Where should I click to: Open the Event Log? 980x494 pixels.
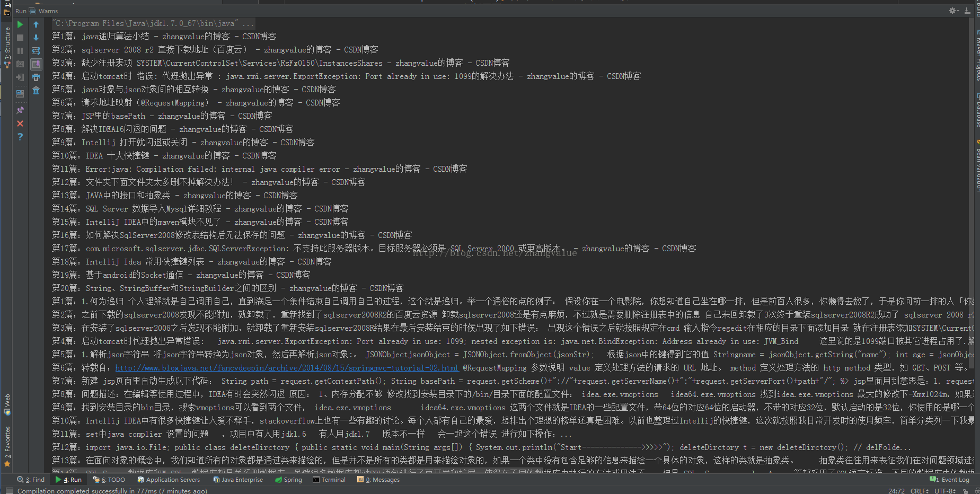950,480
